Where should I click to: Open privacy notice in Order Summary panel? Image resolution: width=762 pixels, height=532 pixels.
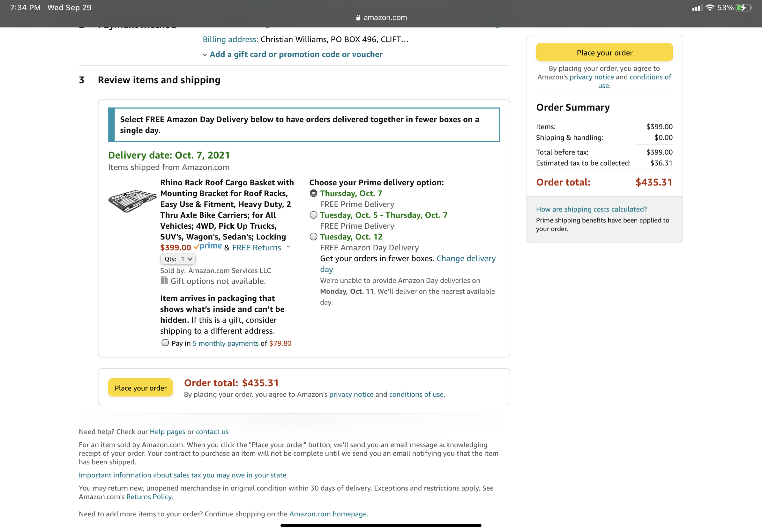592,77
